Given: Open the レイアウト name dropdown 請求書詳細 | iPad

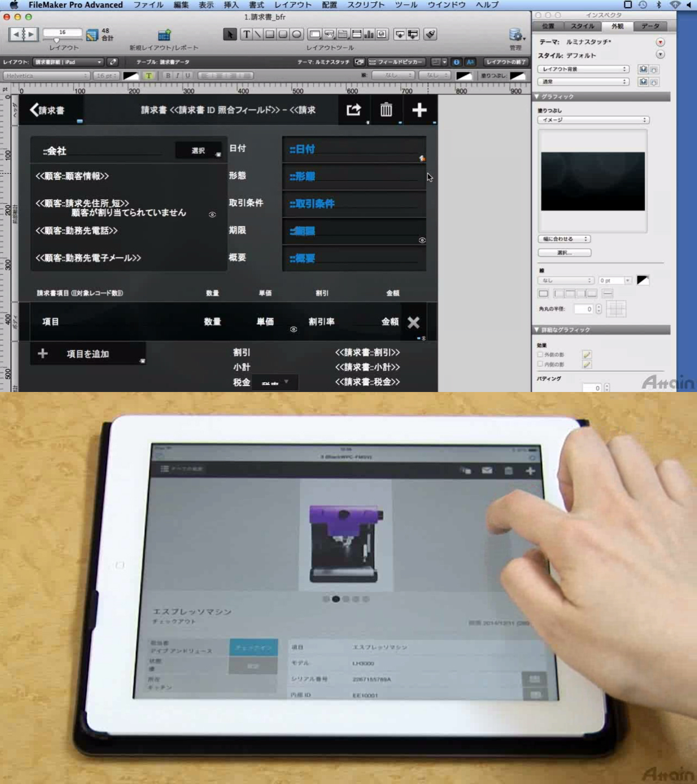Looking at the screenshot, I should coord(68,62).
